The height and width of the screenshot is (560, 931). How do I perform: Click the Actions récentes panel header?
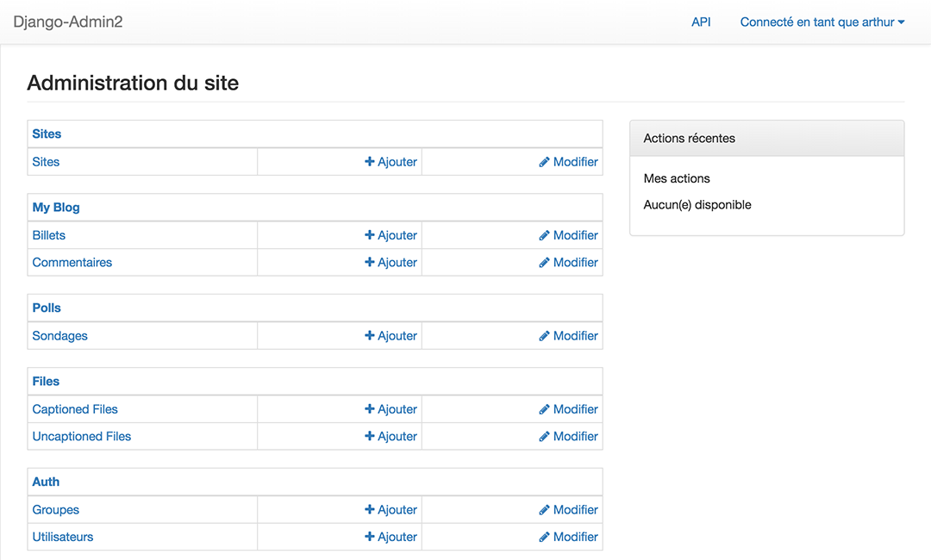[766, 139]
